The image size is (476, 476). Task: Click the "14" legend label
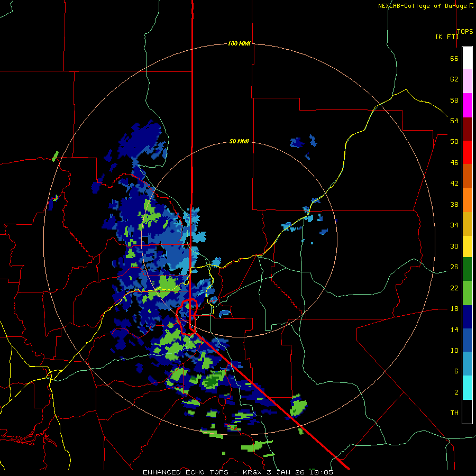pyautogui.click(x=454, y=329)
